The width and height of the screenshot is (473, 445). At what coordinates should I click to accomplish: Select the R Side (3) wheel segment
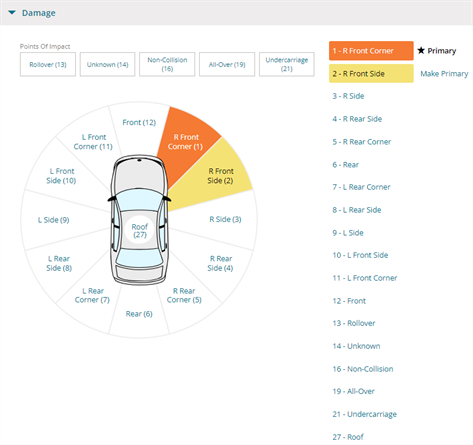click(225, 219)
